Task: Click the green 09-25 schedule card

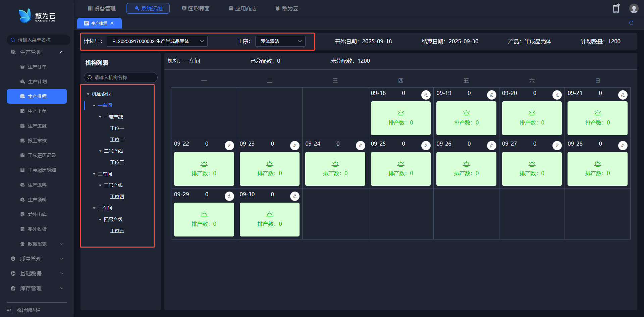Action: click(x=400, y=169)
